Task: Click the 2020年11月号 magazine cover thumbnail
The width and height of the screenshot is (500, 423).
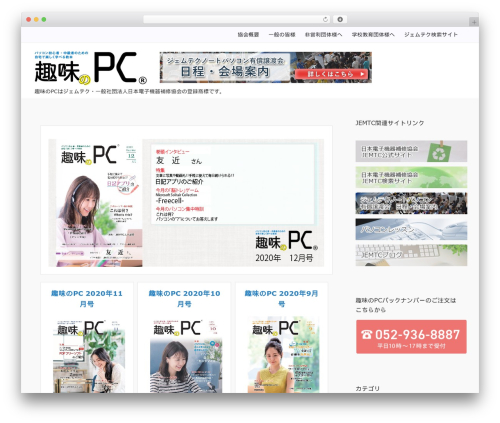Action: [x=89, y=356]
